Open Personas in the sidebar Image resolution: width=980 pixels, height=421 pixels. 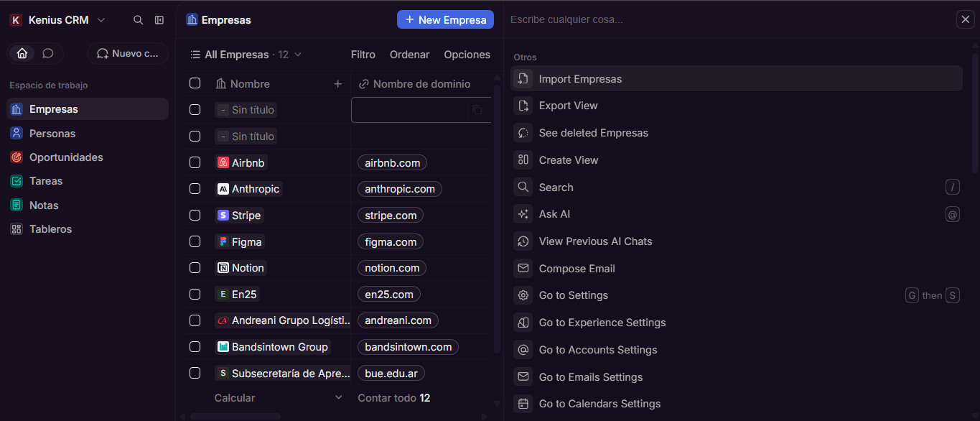[88, 134]
